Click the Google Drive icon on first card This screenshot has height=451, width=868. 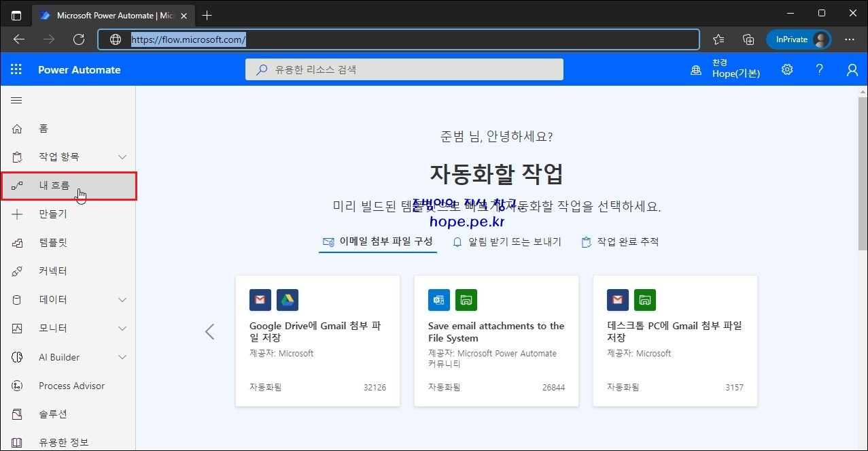[288, 300]
